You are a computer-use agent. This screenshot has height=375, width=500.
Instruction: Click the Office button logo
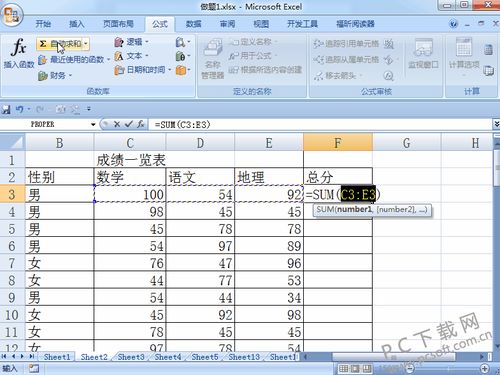point(12,15)
